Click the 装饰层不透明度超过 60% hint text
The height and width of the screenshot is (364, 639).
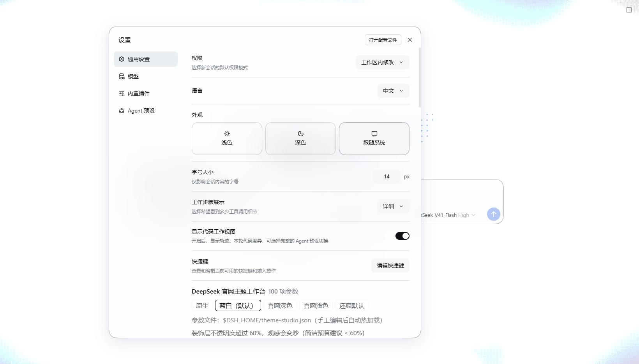point(278,333)
